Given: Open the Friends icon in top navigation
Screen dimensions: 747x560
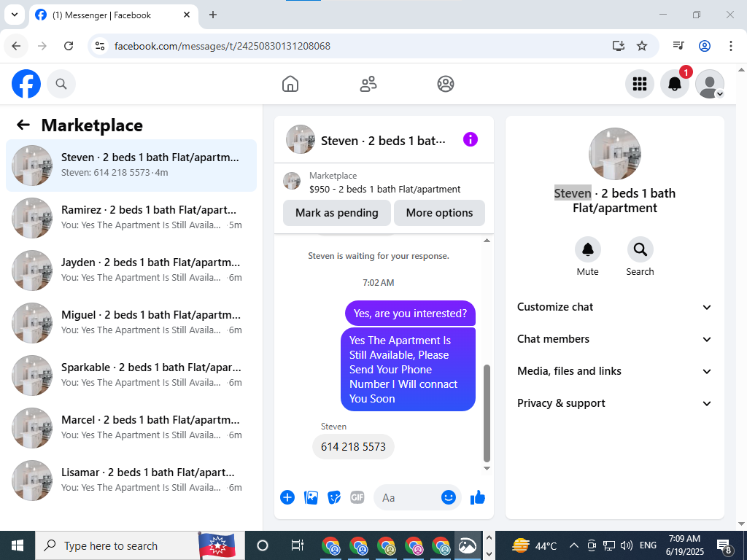Looking at the screenshot, I should pos(368,84).
